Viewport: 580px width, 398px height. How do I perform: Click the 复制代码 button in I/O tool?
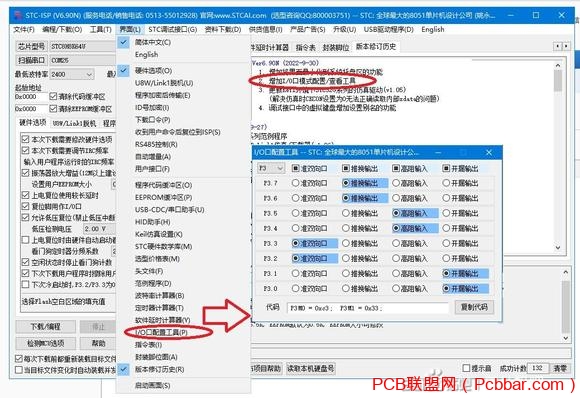point(474,307)
